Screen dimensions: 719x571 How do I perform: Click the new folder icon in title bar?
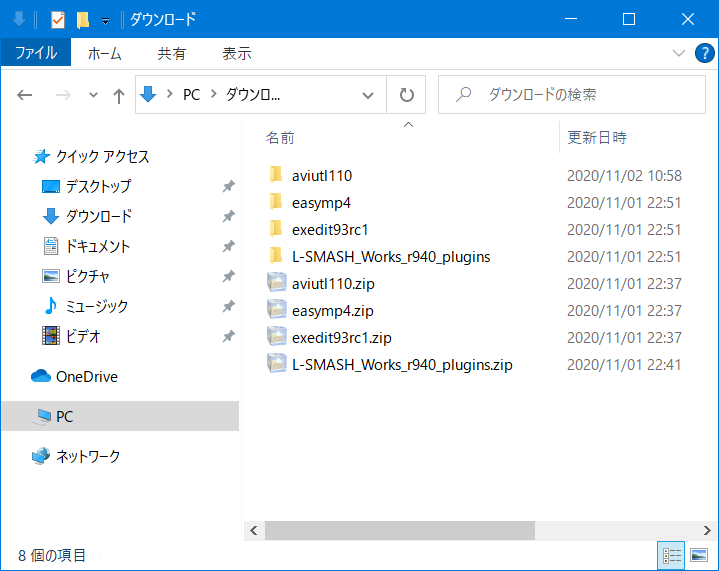click(83, 20)
